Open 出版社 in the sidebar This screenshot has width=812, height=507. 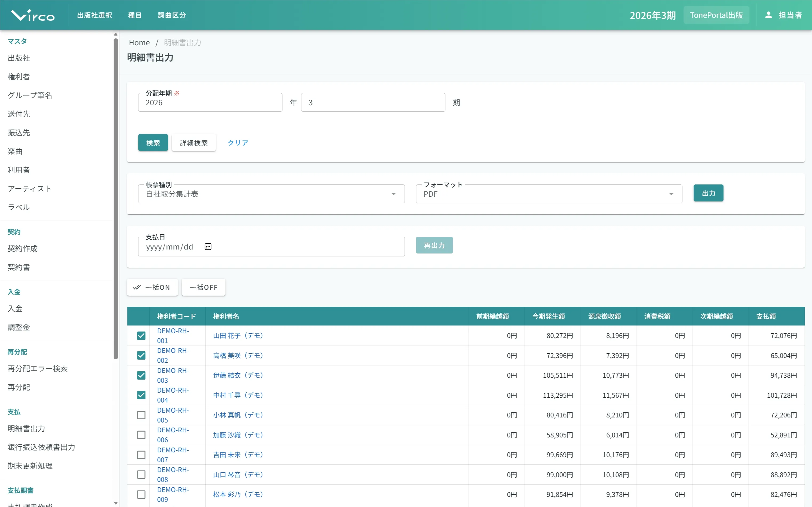[19, 58]
